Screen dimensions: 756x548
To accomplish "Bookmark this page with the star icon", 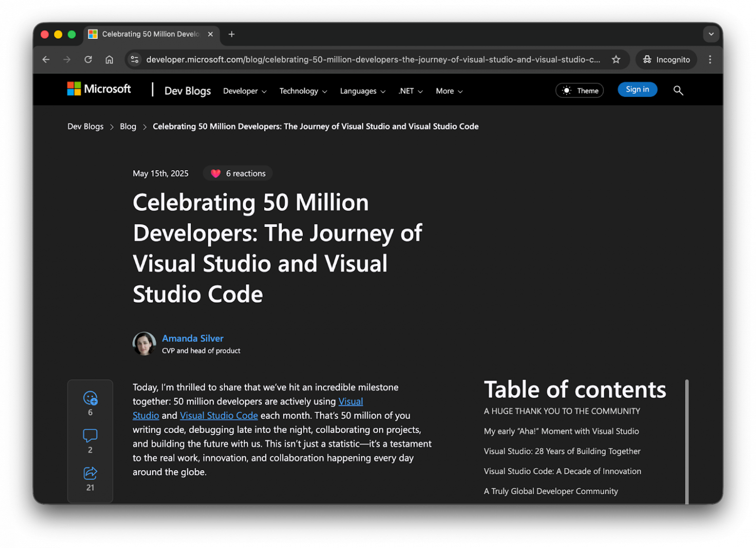I will click(x=616, y=60).
